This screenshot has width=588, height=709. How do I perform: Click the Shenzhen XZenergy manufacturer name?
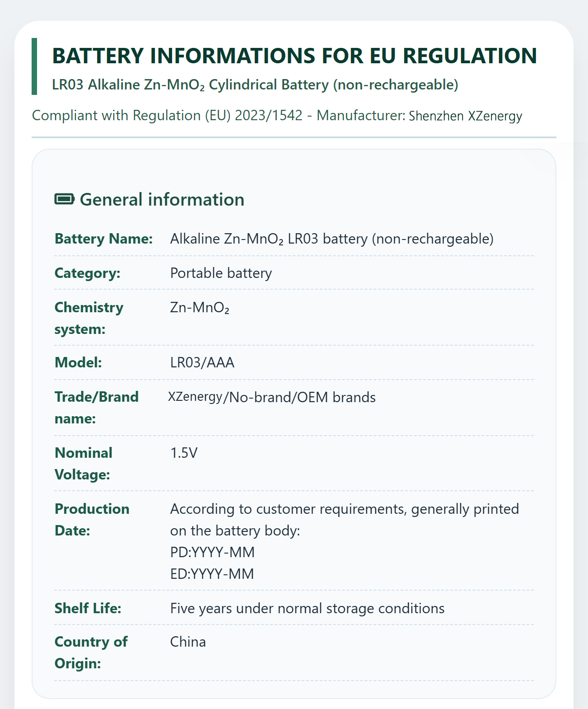tap(466, 116)
